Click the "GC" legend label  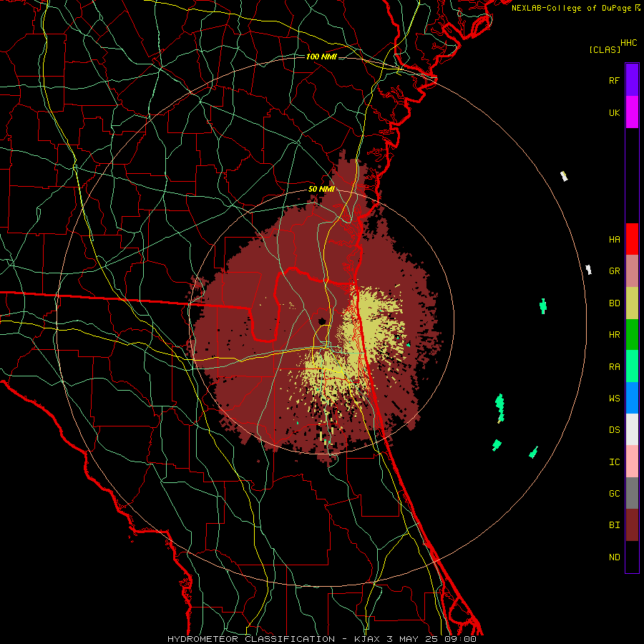614,494
